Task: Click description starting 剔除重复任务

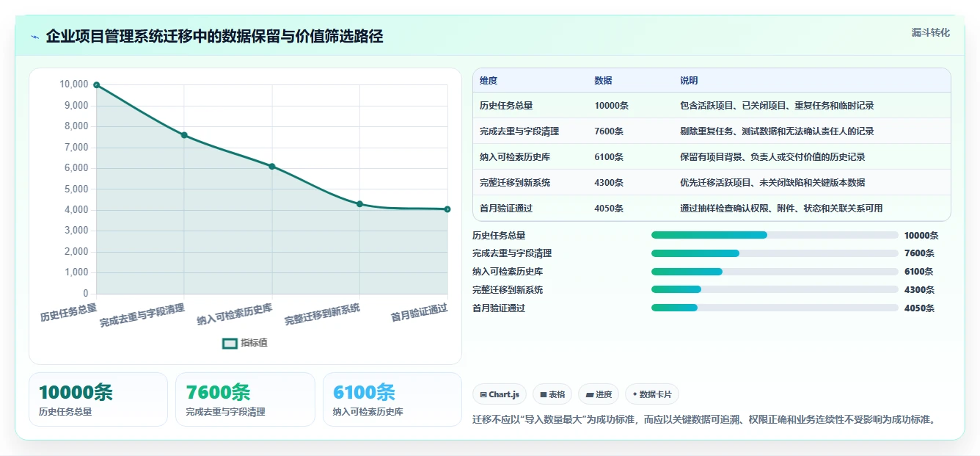Action: [x=777, y=131]
